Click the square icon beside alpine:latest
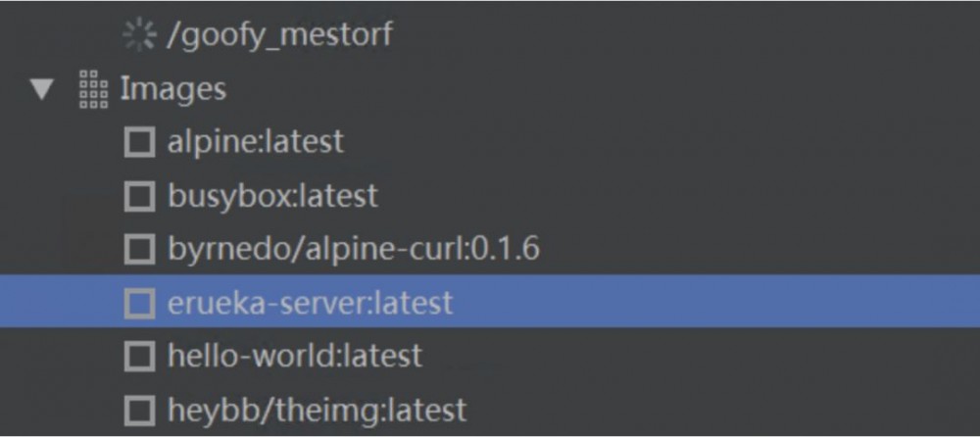980x437 pixels. (139, 143)
